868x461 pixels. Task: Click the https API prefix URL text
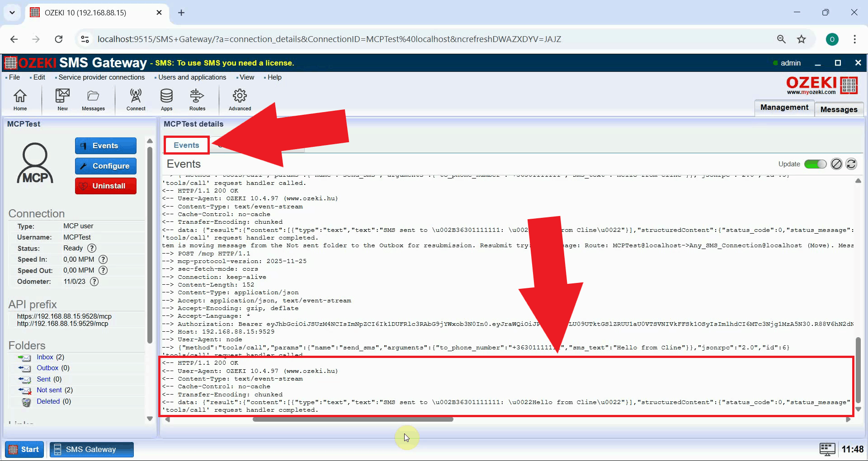pyautogui.click(x=64, y=316)
